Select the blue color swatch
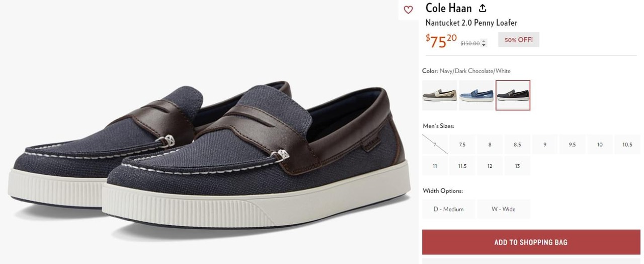The height and width of the screenshot is (264, 644). tap(476, 95)
